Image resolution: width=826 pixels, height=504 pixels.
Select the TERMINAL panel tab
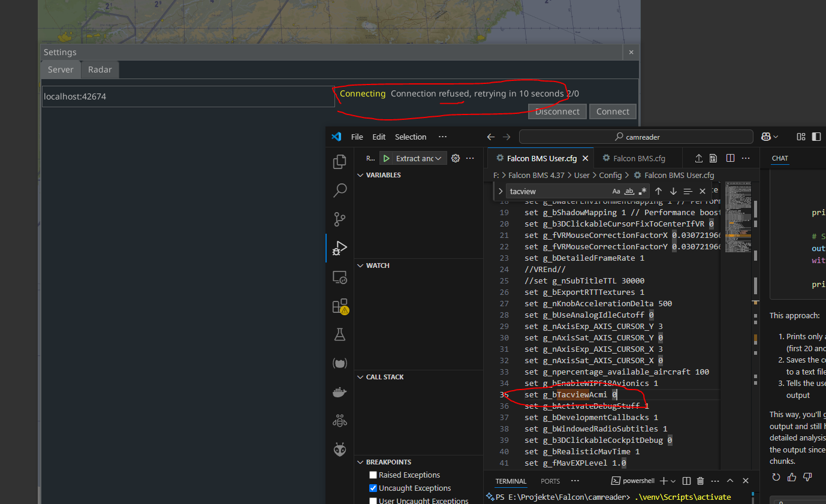(x=511, y=481)
